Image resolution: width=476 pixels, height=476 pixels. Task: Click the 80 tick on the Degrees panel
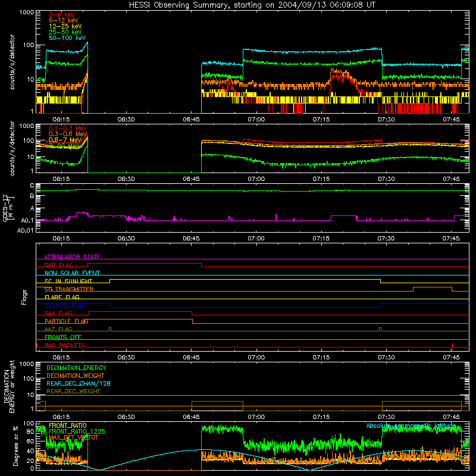[30, 432]
